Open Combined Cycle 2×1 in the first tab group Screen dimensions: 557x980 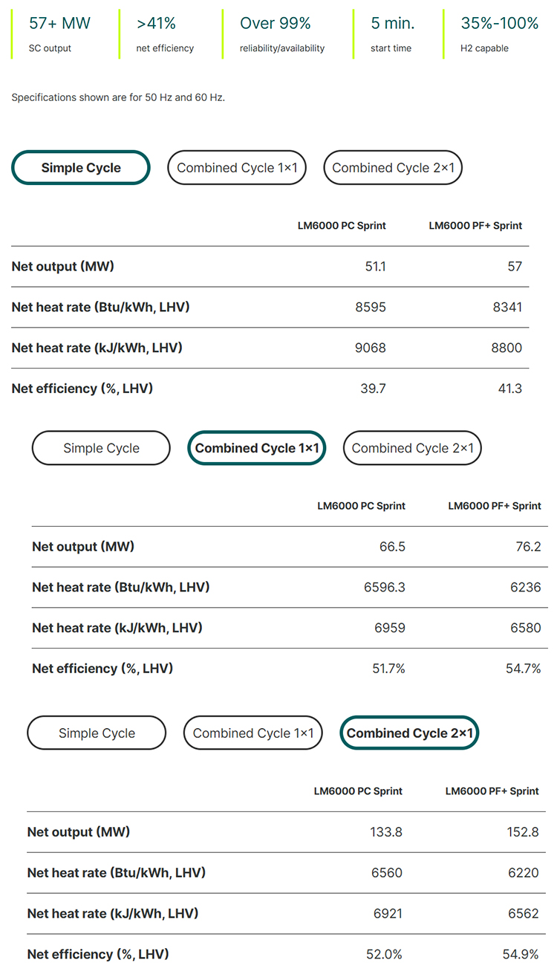(393, 168)
